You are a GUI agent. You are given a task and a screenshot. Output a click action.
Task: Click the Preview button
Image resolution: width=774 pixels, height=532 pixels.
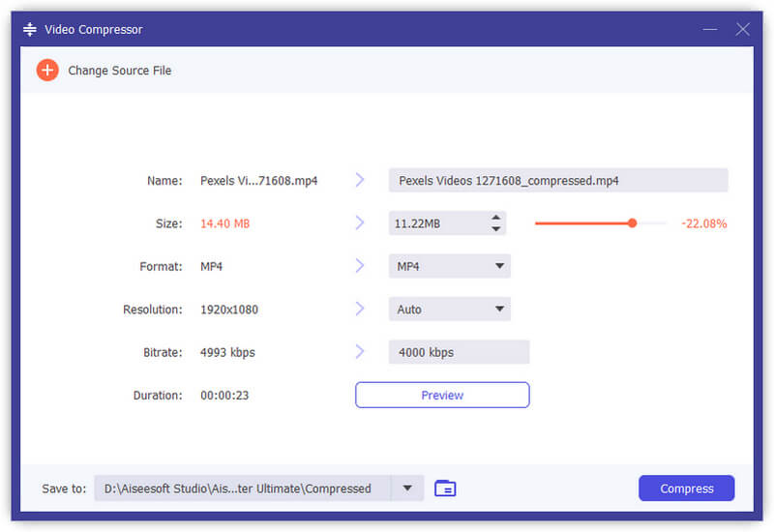[442, 396]
